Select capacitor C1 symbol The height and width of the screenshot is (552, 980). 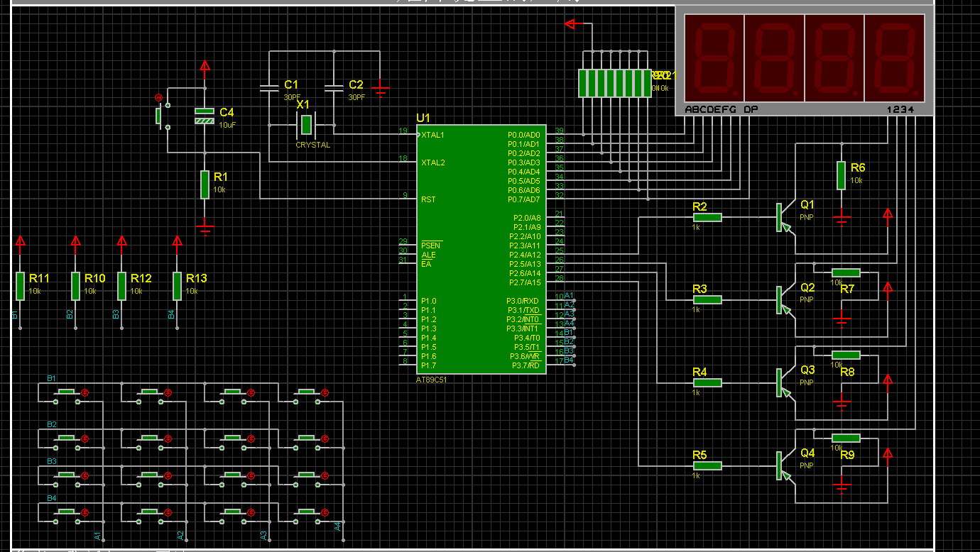269,88
